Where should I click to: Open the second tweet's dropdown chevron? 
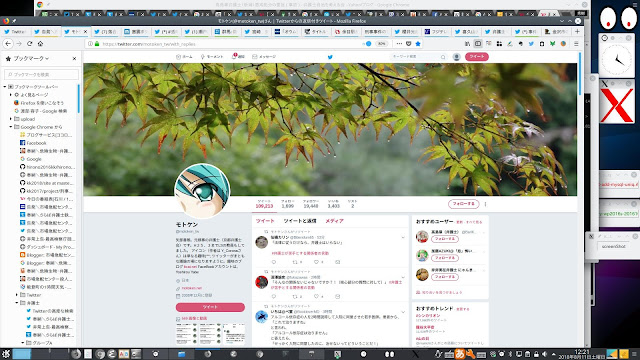tap(403, 277)
